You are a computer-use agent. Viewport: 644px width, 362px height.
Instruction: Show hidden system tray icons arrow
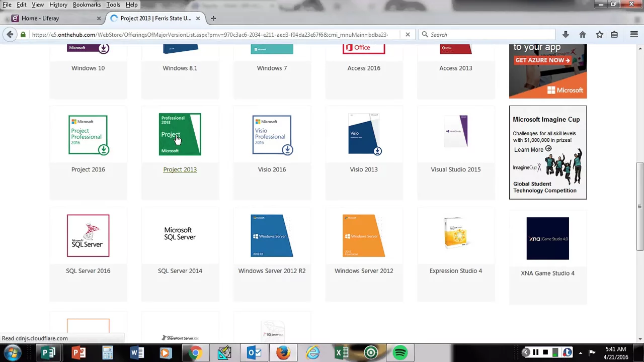point(580,353)
